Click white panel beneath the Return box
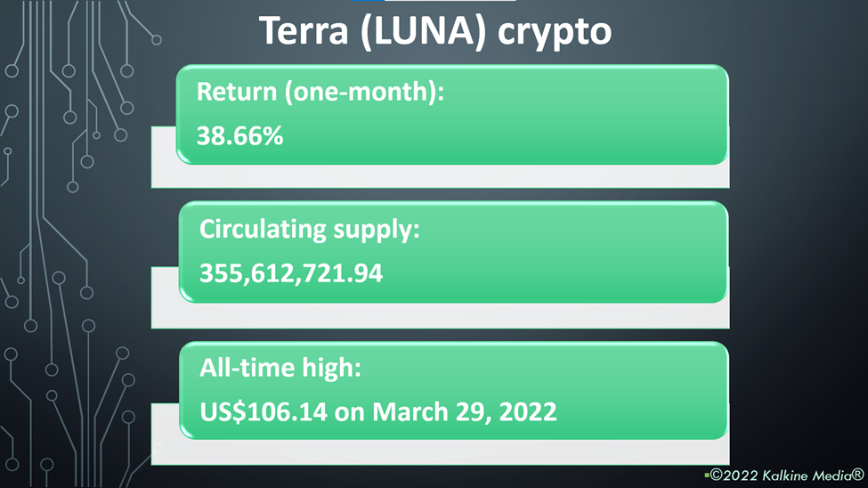 pos(440,176)
